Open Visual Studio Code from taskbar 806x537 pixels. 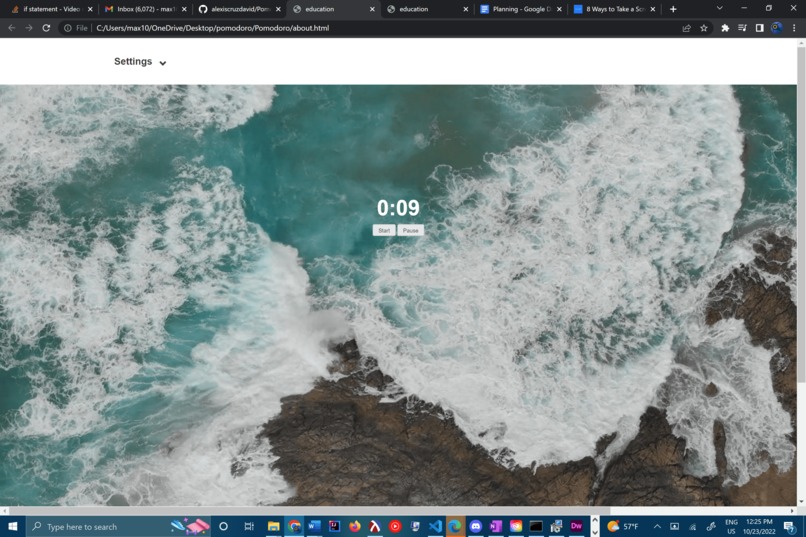[435, 526]
